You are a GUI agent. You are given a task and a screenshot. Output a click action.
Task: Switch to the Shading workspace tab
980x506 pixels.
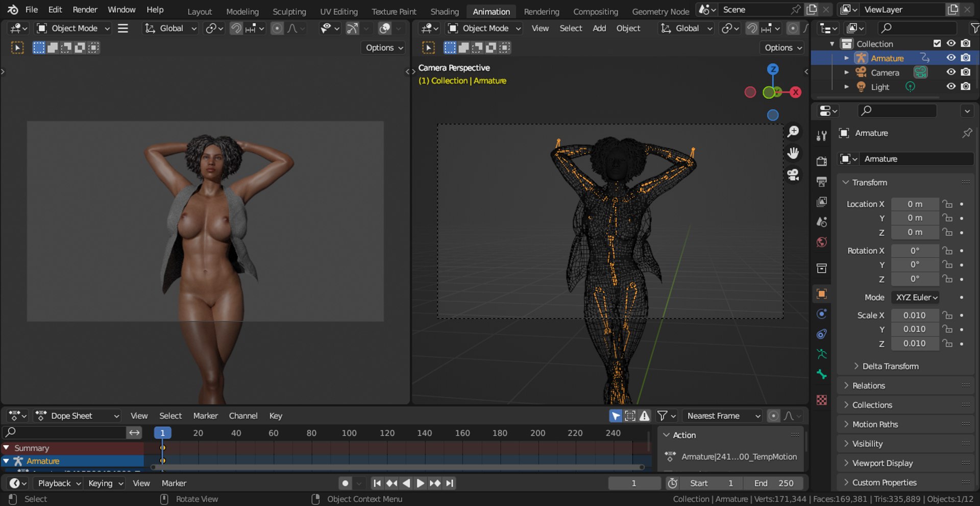tap(445, 11)
